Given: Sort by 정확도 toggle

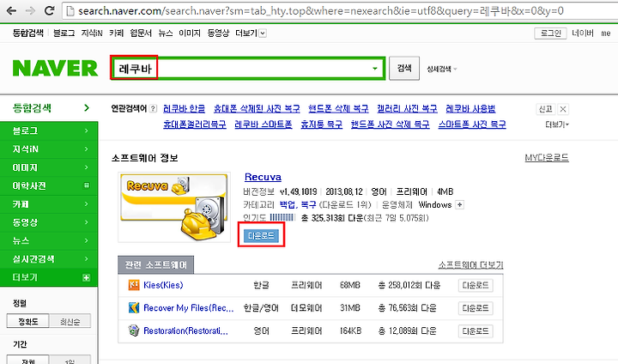Looking at the screenshot, I should 28,321.
